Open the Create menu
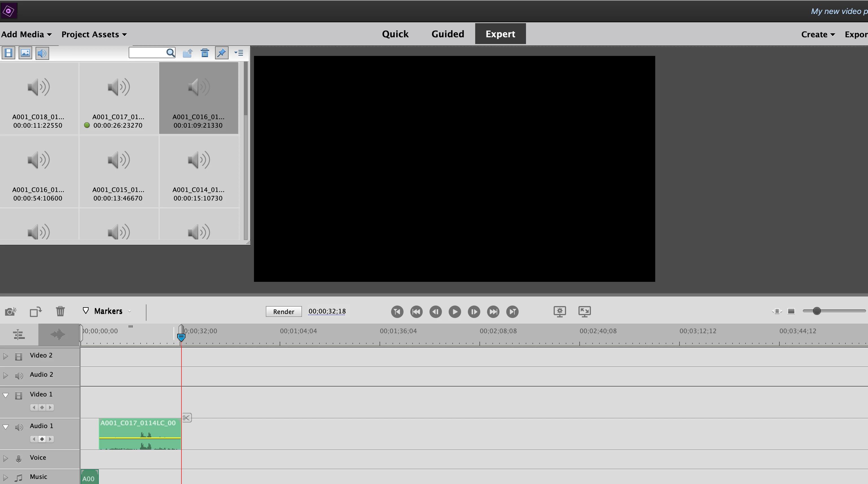 point(817,34)
